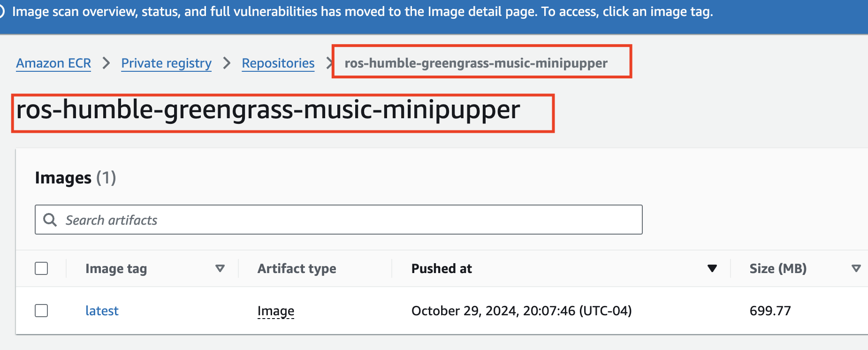Click the Image tag column header label

[x=116, y=268]
